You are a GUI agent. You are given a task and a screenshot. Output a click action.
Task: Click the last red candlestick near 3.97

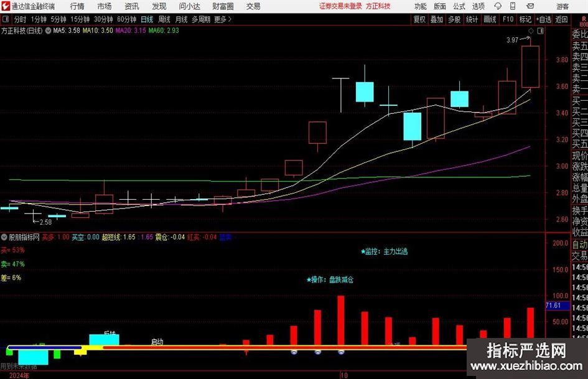point(530,67)
